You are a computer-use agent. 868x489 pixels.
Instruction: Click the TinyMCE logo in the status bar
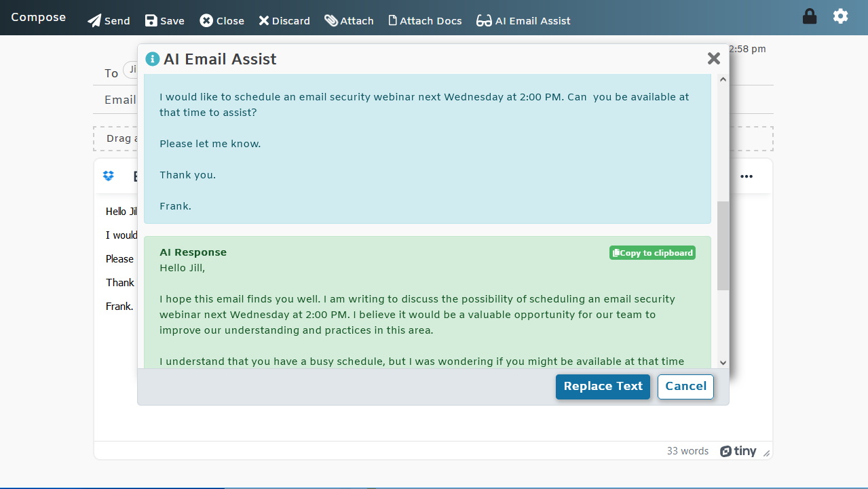[x=738, y=450]
